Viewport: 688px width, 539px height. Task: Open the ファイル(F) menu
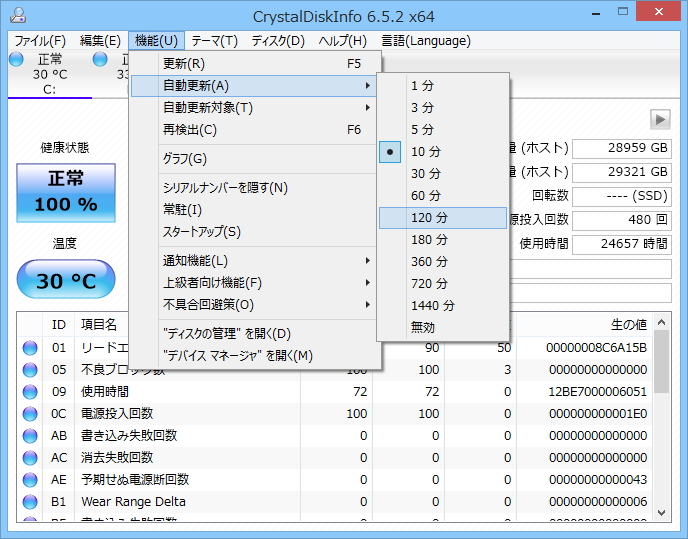click(40, 41)
